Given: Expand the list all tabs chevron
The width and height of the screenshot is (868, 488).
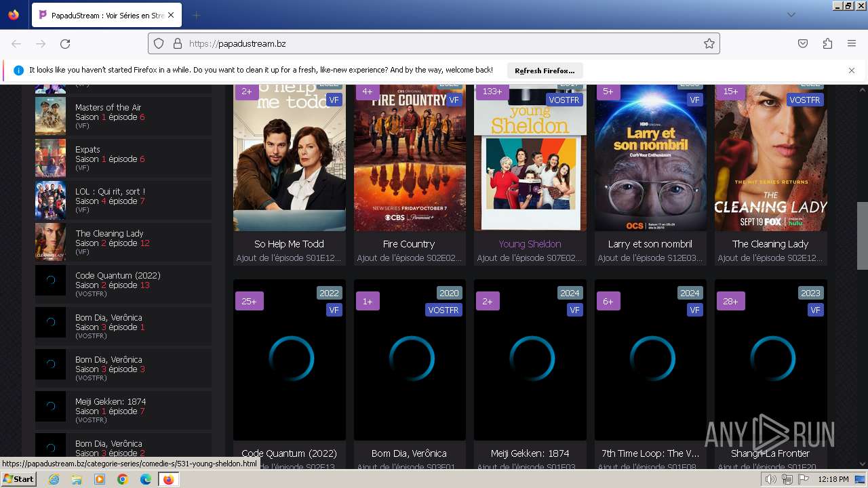Looking at the screenshot, I should (x=791, y=15).
